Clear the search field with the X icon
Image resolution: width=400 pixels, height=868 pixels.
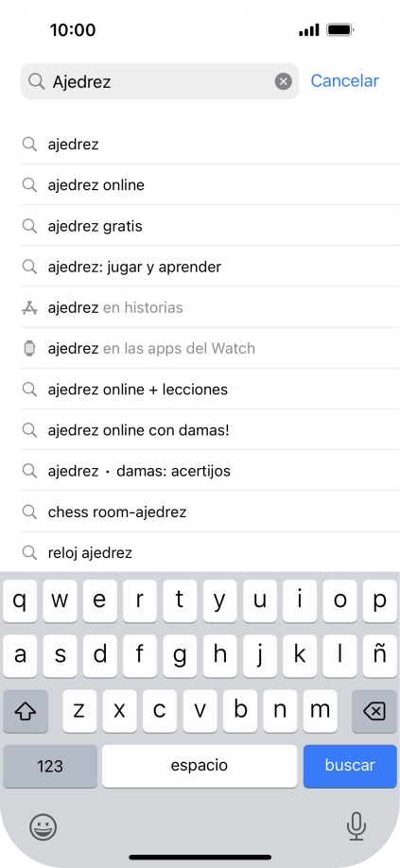(x=284, y=82)
